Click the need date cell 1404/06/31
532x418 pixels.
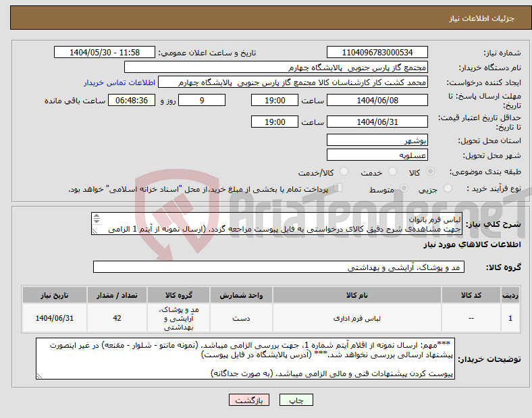coord(55,318)
